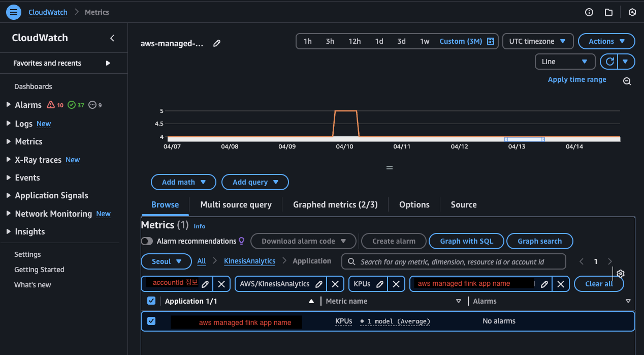Uncheck the KPUs metric row checkbox
The image size is (644, 355).
point(151,321)
